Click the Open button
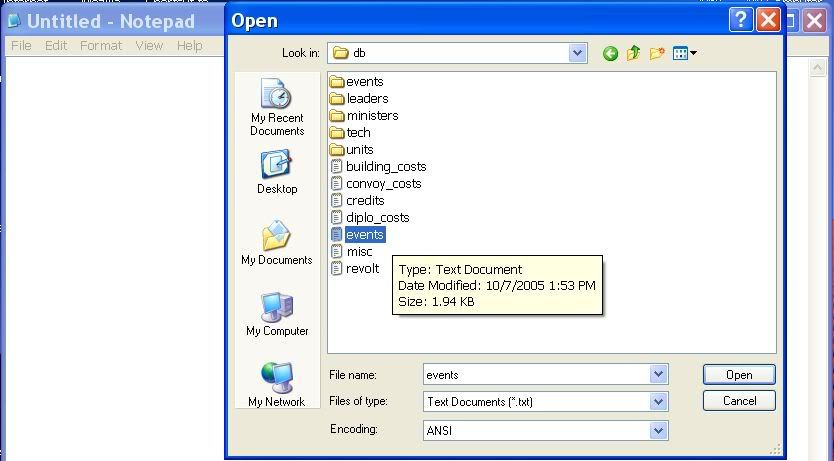The width and height of the screenshot is (834, 461). pos(739,375)
